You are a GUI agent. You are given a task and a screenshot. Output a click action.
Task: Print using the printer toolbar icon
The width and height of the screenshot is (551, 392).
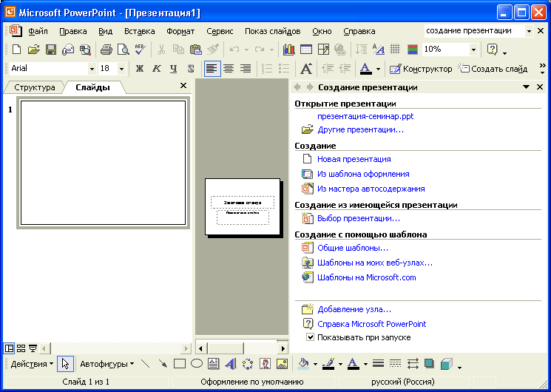pos(106,50)
